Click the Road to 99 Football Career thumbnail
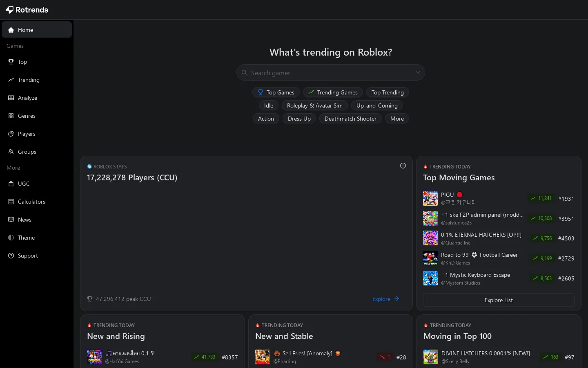The width and height of the screenshot is (588, 368). tap(430, 258)
